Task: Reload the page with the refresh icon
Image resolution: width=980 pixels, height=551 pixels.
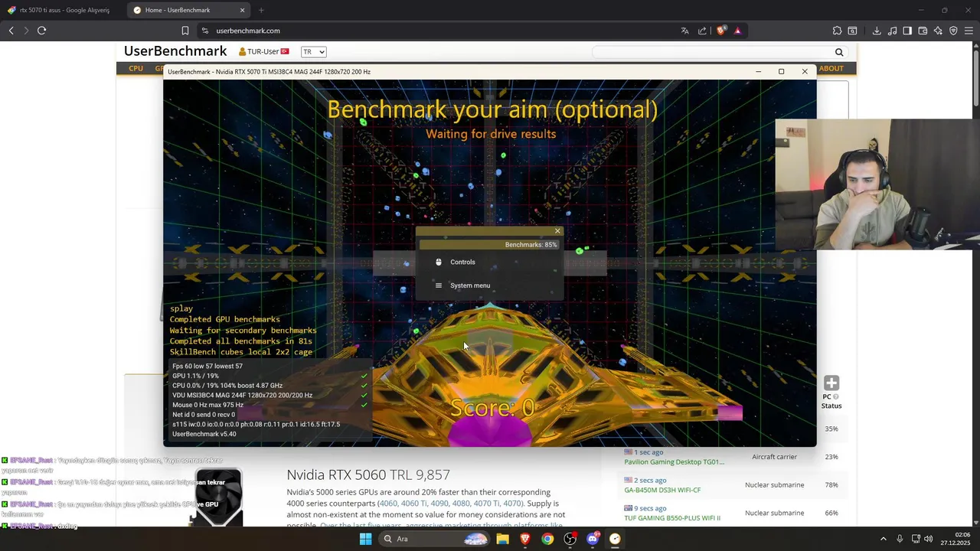Action: (41, 31)
